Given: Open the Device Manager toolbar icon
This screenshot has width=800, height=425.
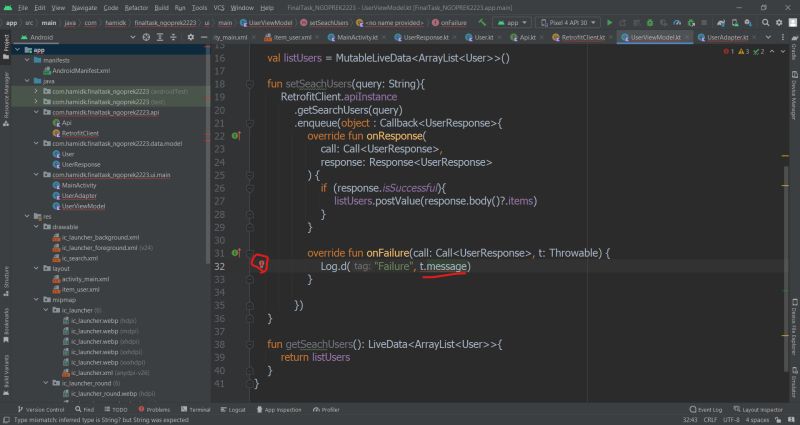Looking at the screenshot, I should 734,23.
